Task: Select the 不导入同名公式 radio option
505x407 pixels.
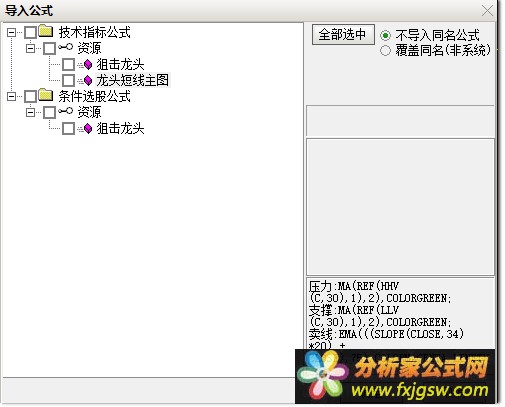Action: pos(385,35)
